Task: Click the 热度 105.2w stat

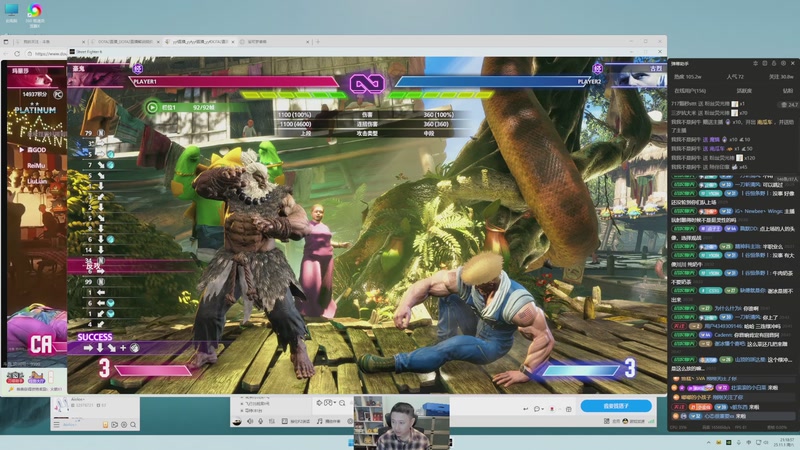Action: point(687,77)
